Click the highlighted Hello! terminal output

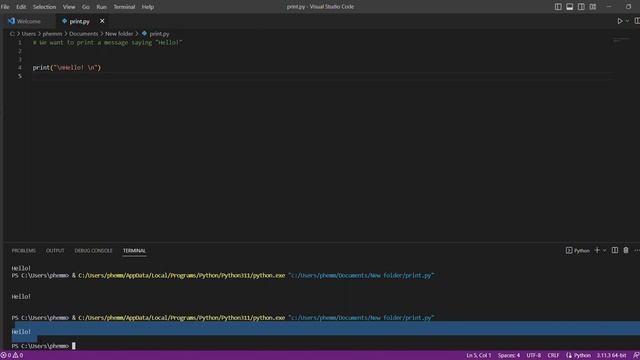(21, 332)
